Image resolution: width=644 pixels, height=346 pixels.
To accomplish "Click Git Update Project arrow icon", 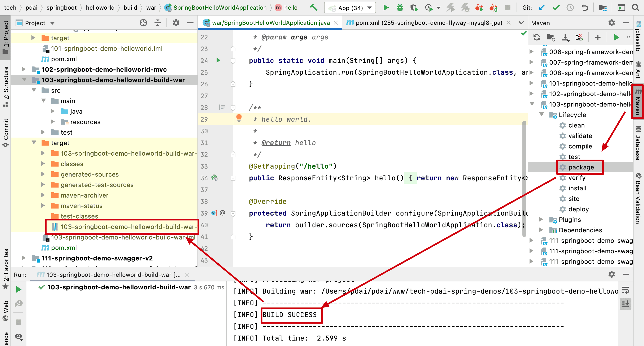I will click(541, 8).
